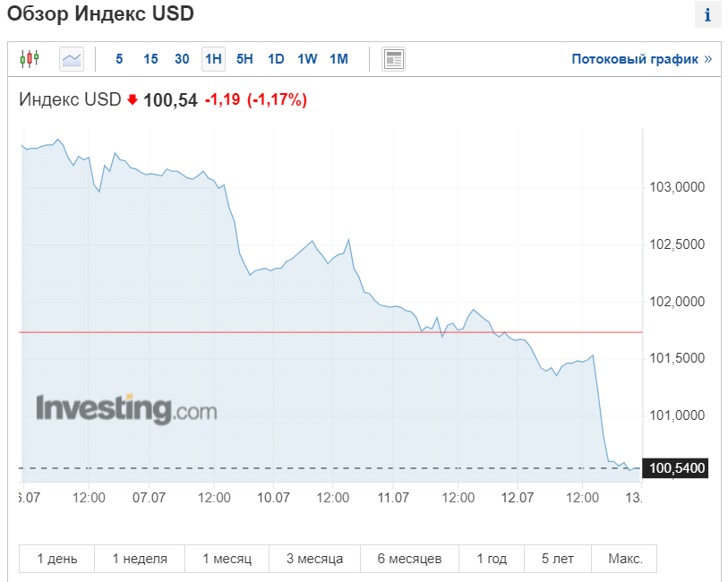This screenshot has height=582, width=728.
Task: Select the area chart type icon
Action: pos(72,59)
